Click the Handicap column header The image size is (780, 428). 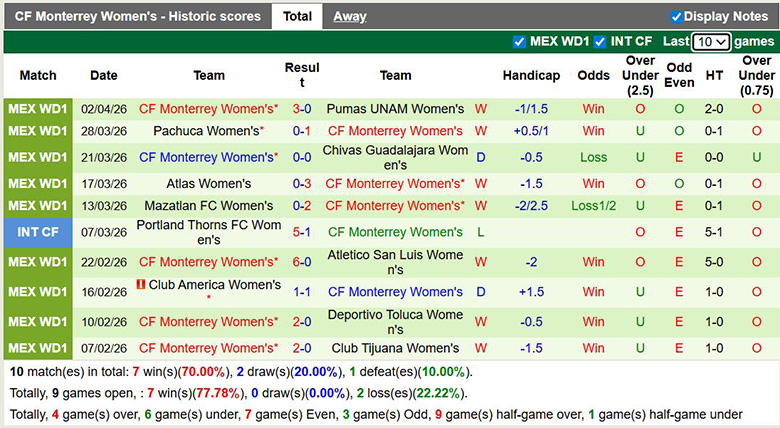(531, 75)
